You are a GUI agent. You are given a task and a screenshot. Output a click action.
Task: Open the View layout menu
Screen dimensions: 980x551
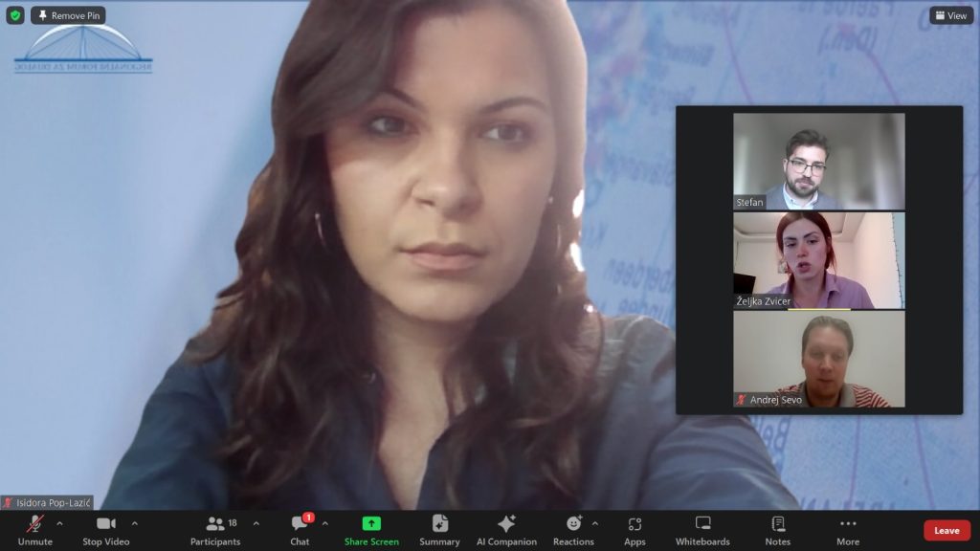[950, 15]
